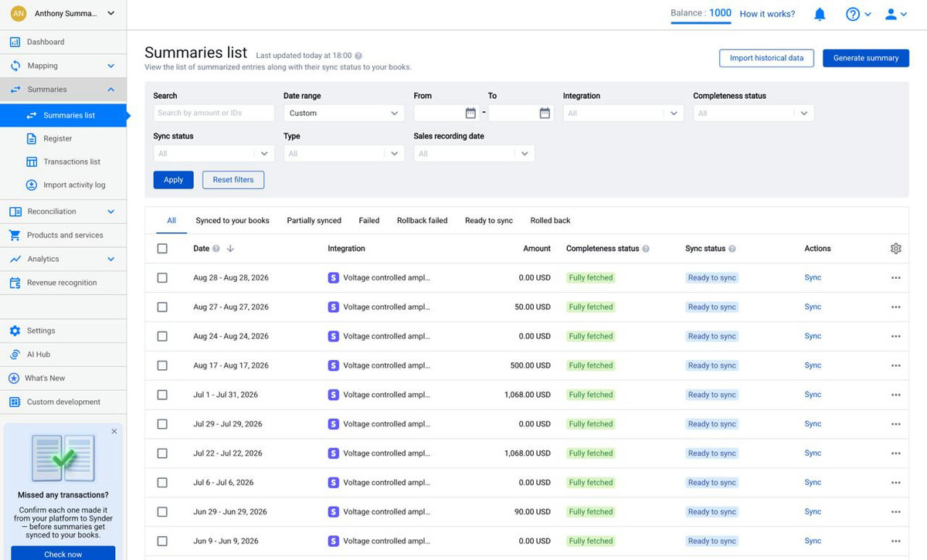The width and height of the screenshot is (927, 560).
Task: Check the Jun 29 - Jun 29, 2026 row
Action: click(x=162, y=512)
